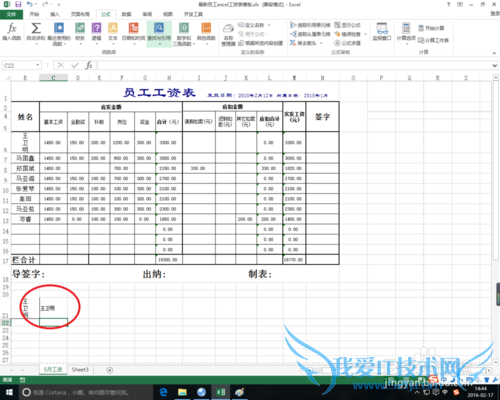Image resolution: width=500 pixels, height=400 pixels.
Task: Click Calculate Now (开始计算)
Action: [x=431, y=28]
